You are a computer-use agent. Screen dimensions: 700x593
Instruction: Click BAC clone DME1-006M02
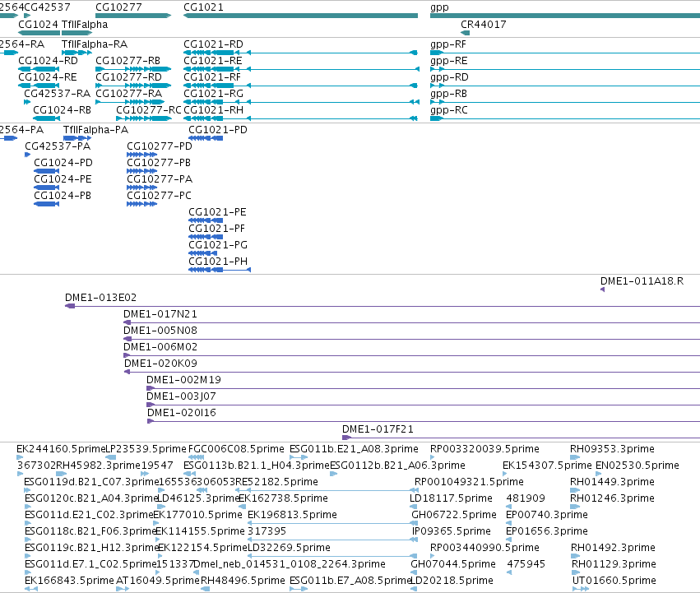[x=160, y=347]
